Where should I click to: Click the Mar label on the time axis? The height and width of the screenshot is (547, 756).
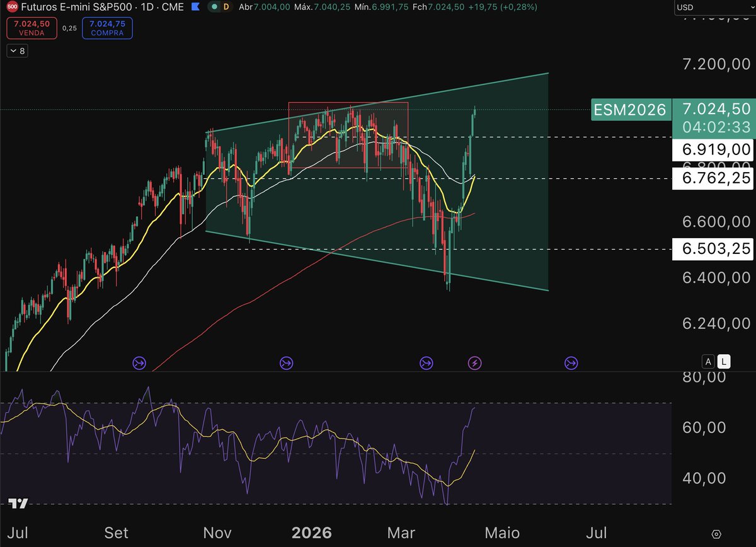401,533
